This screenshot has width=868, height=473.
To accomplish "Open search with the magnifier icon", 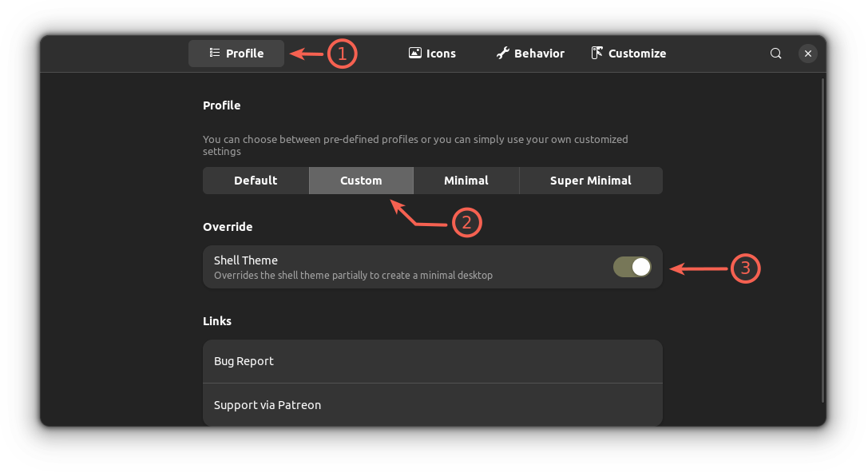I will 775,54.
